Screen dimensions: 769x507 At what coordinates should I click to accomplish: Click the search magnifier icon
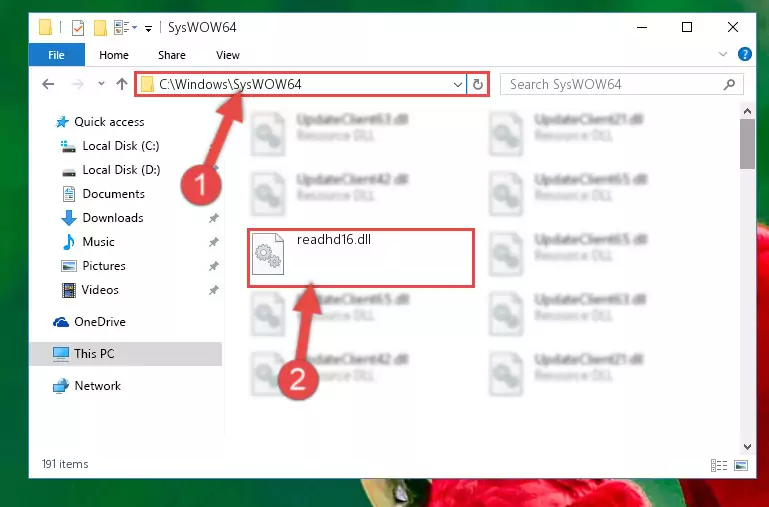(x=729, y=84)
